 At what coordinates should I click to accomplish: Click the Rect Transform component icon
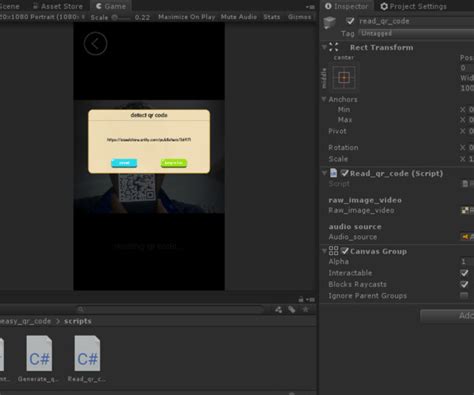pos(334,47)
